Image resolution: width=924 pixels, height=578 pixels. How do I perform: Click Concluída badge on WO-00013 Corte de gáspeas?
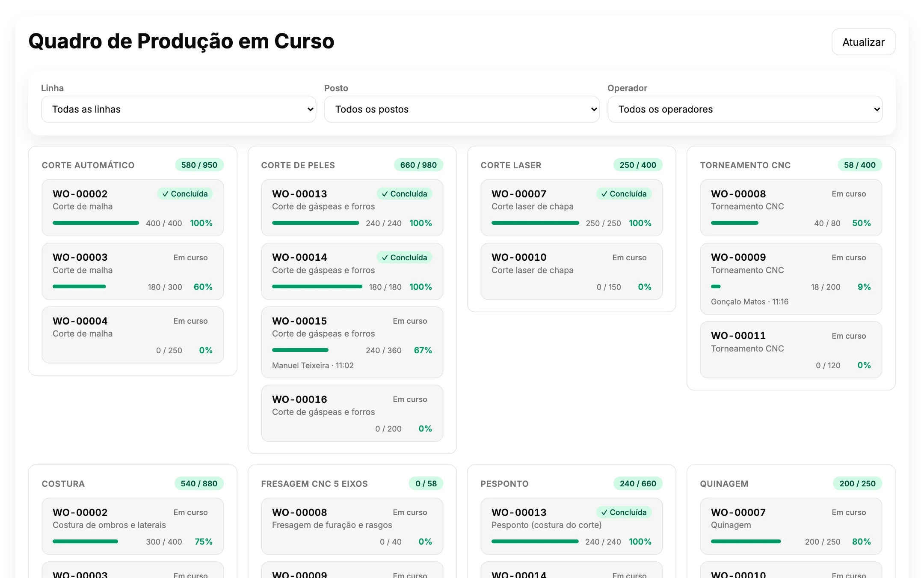pyautogui.click(x=405, y=194)
